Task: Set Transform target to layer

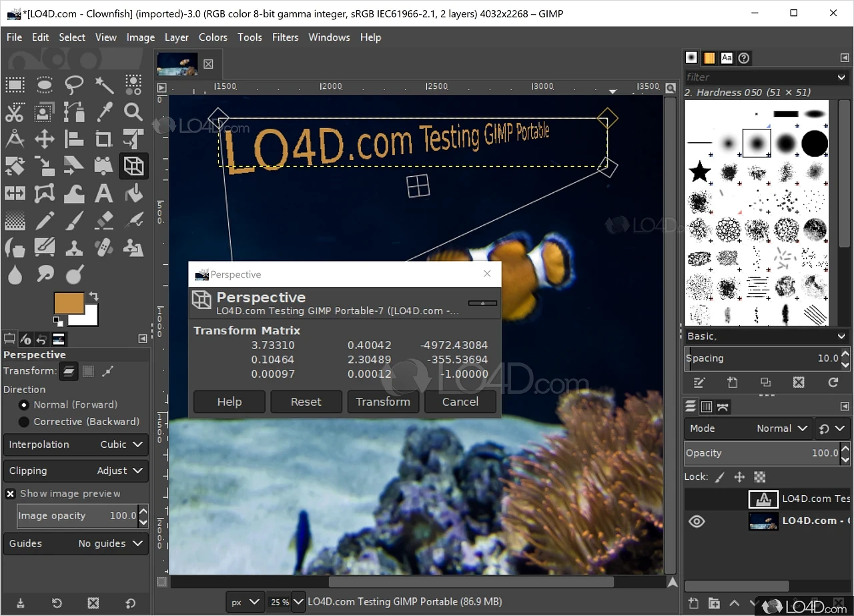Action: 69,371
